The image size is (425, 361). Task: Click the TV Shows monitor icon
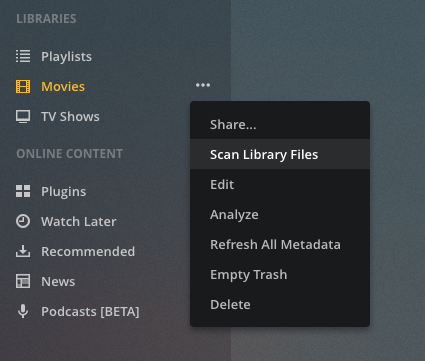(x=23, y=117)
